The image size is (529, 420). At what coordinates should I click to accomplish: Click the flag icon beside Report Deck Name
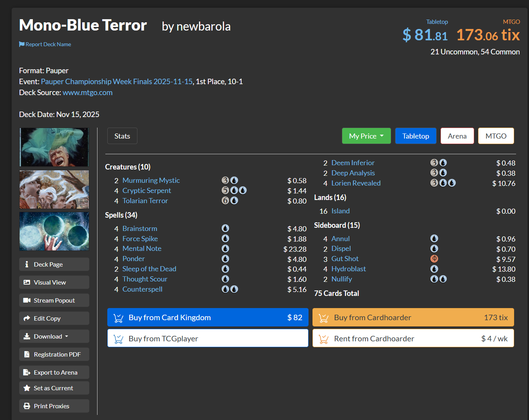(22, 44)
